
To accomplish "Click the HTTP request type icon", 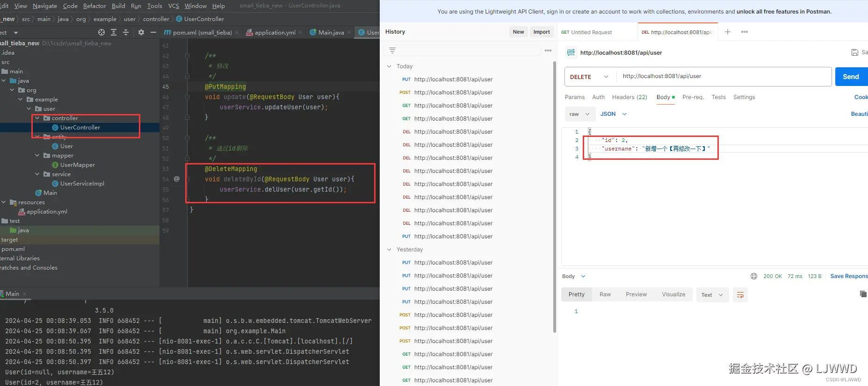I will point(571,53).
